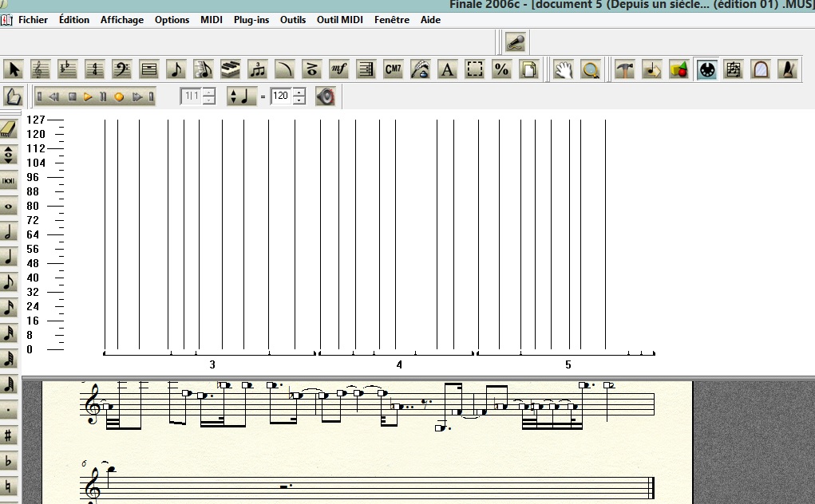Click inside the tempo value field
Image resolution: width=815 pixels, height=504 pixels.
280,96
